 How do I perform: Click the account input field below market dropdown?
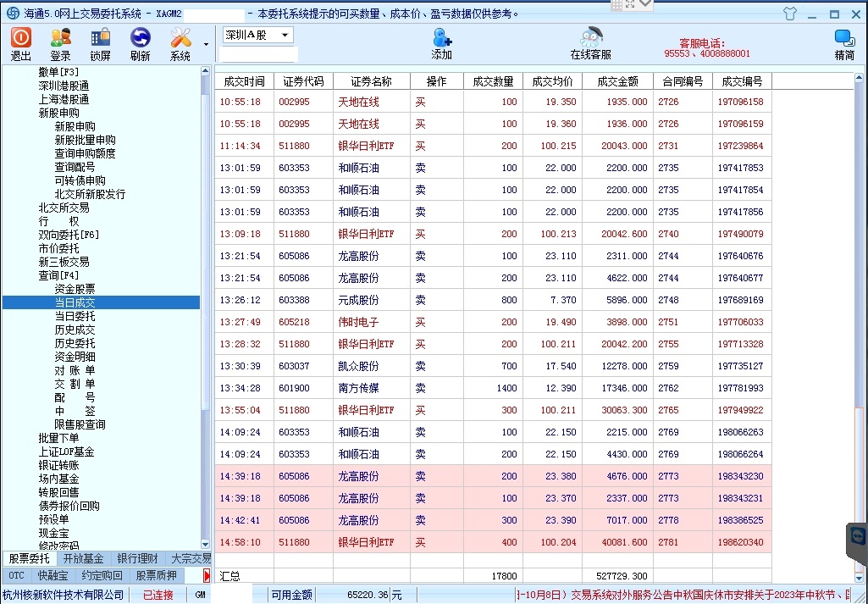coord(259,54)
